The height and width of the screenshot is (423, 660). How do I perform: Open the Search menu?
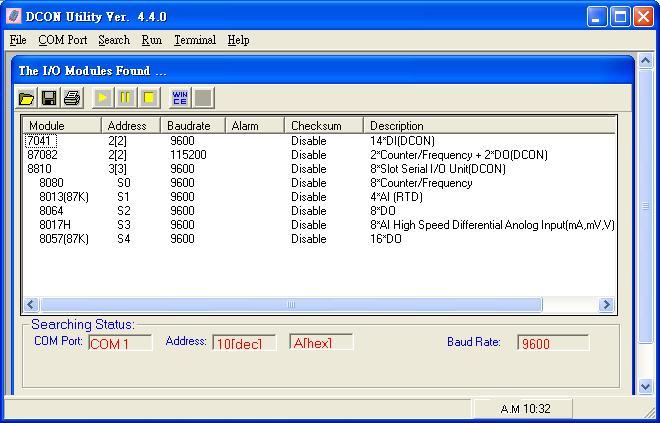coord(114,40)
